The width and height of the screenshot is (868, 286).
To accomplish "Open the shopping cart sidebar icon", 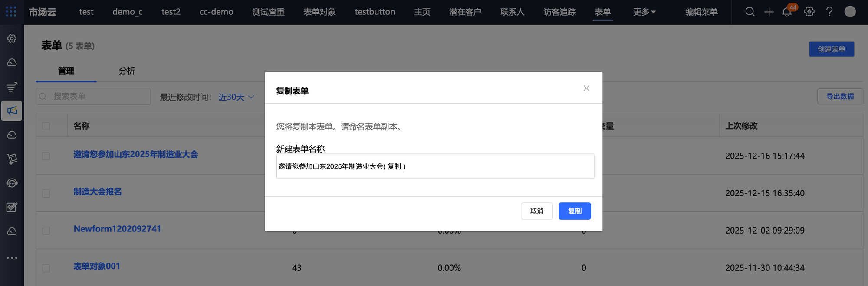I will (x=12, y=159).
